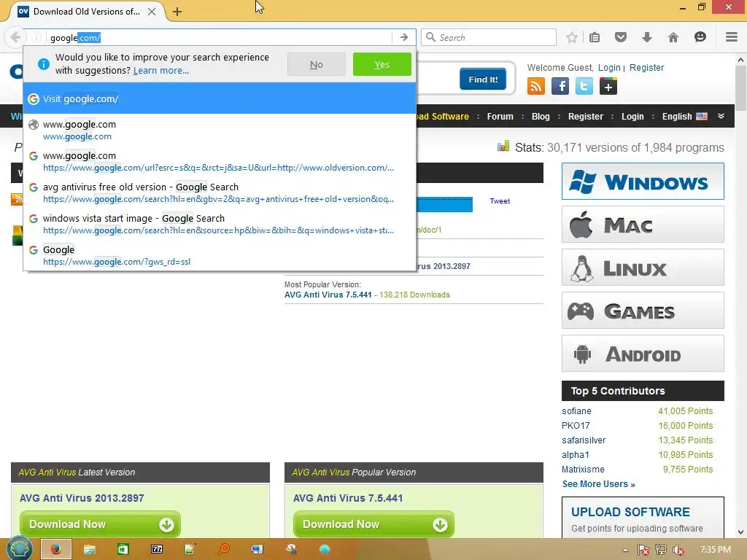Choose windows vista start image suggestion
Viewport: 747px width, 560px height.
click(x=220, y=225)
